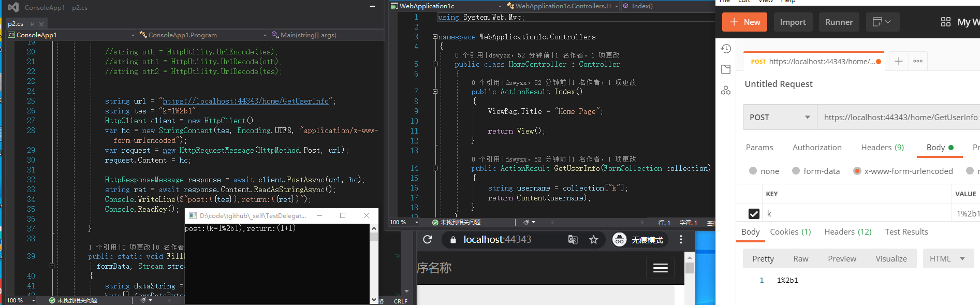
Task: Reload the localhost browser page
Action: pos(428,239)
